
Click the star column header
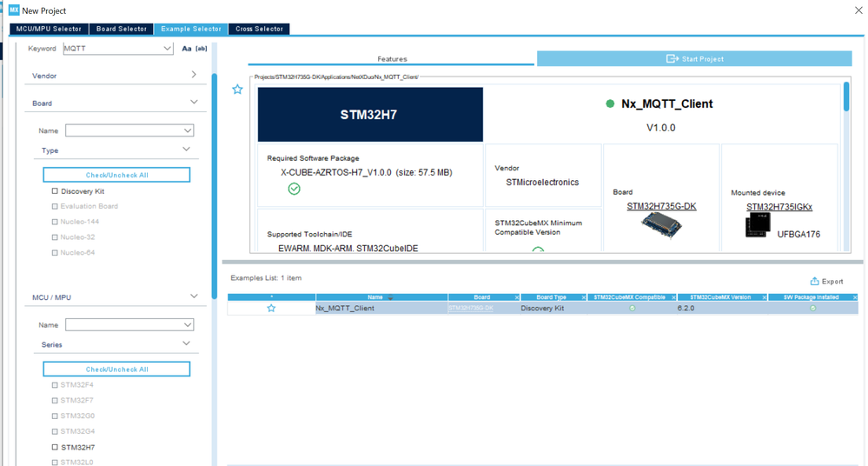(271, 297)
